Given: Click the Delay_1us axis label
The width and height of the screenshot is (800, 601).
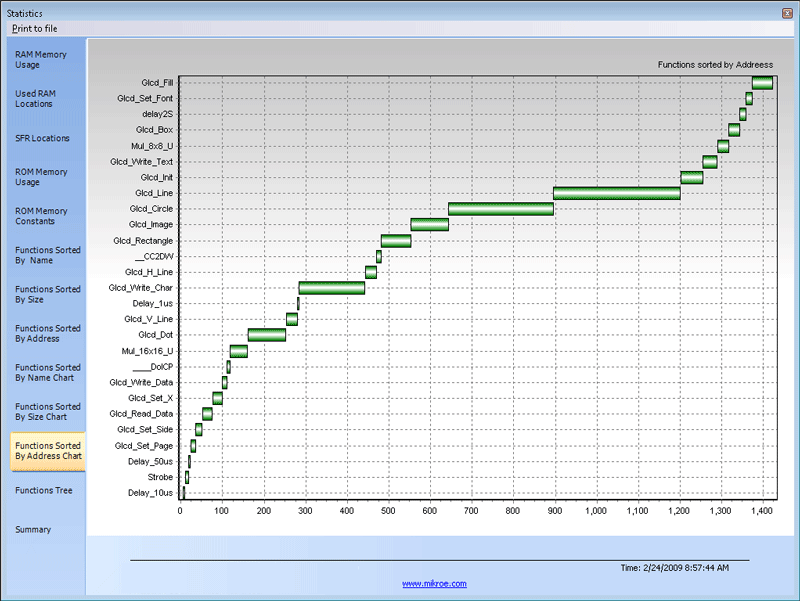Looking at the screenshot, I should 153,304.
